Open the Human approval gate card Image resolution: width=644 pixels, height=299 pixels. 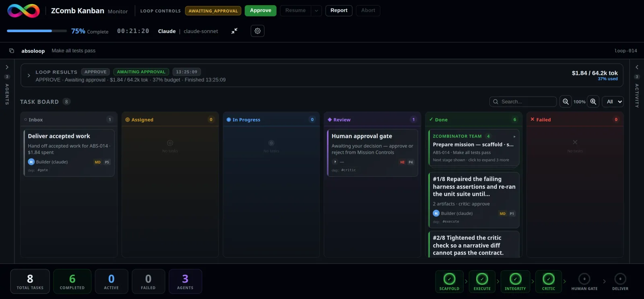(x=373, y=153)
